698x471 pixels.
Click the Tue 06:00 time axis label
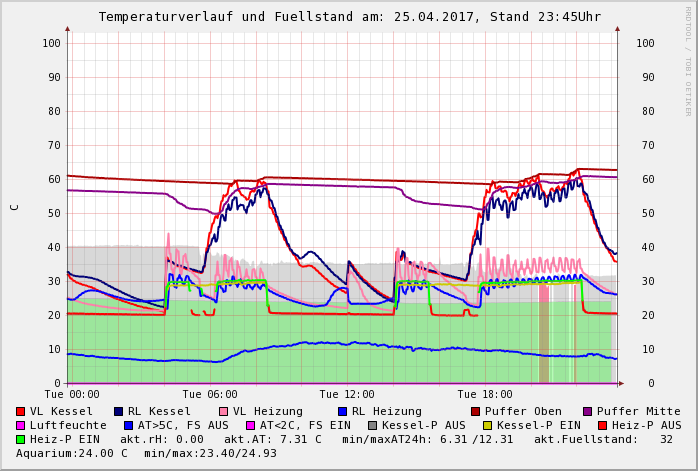[210, 394]
